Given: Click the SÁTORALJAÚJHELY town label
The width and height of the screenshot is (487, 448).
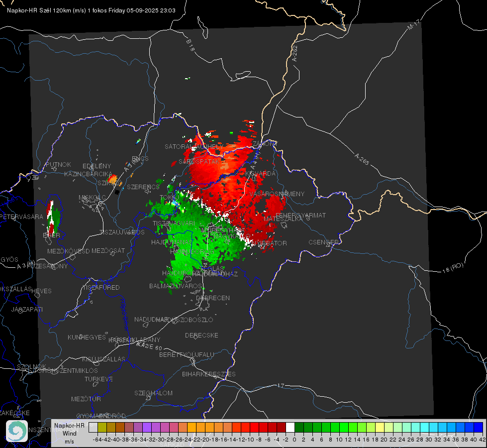Looking at the screenshot, I should 194,146.
